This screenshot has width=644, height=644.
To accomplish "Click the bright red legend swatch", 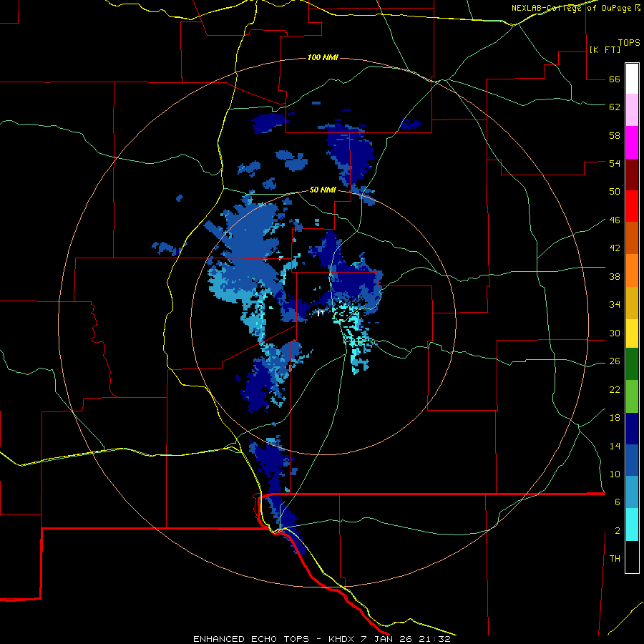I will pyautogui.click(x=632, y=206).
